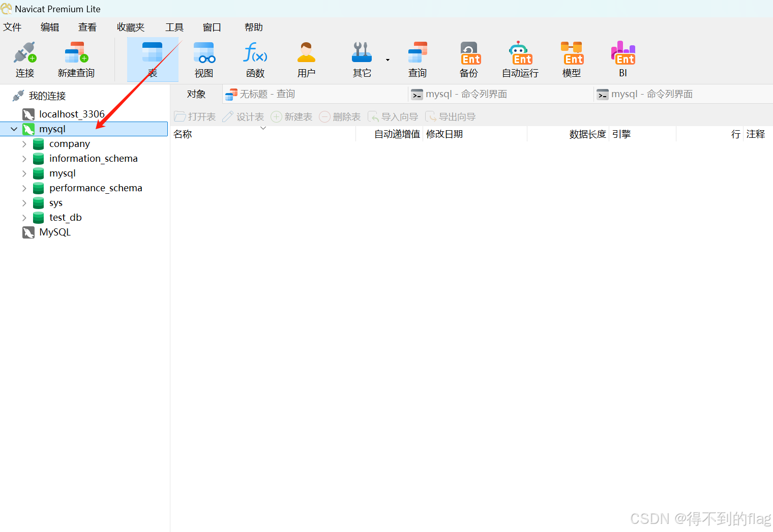Screen dimensions: 773x532
Task: Expand the test_db database
Action: 24,218
